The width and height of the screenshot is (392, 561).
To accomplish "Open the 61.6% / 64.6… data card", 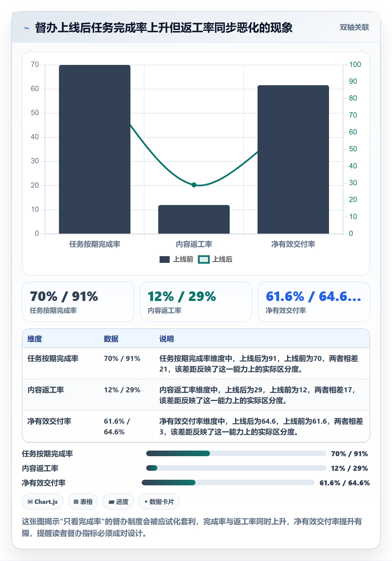I will point(314,302).
